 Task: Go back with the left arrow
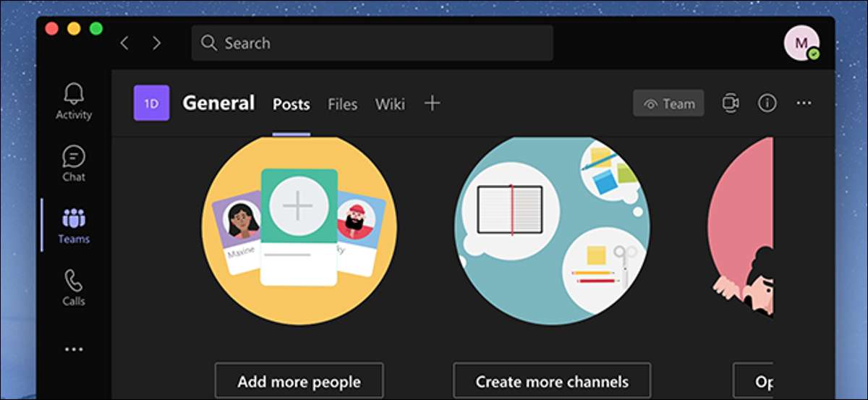(124, 43)
